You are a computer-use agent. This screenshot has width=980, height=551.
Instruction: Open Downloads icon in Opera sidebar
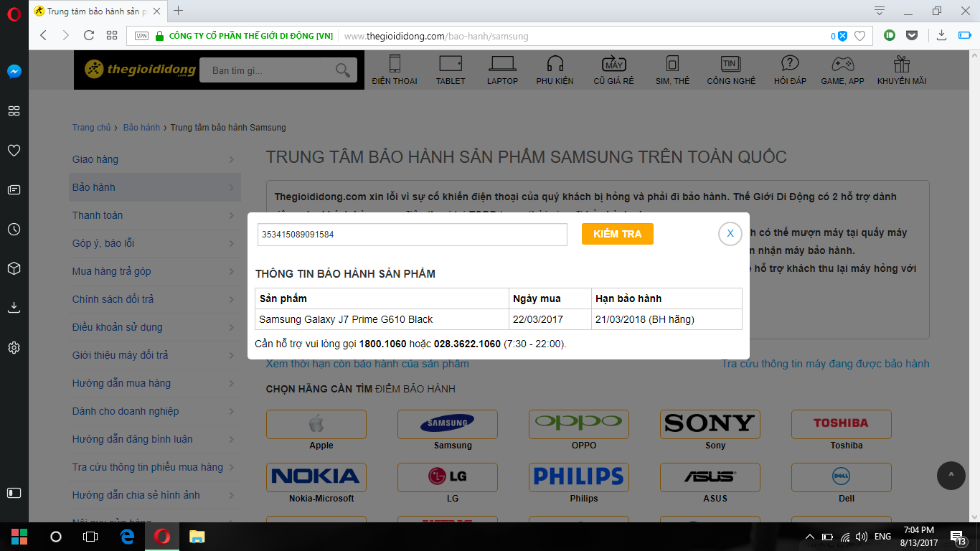[14, 308]
